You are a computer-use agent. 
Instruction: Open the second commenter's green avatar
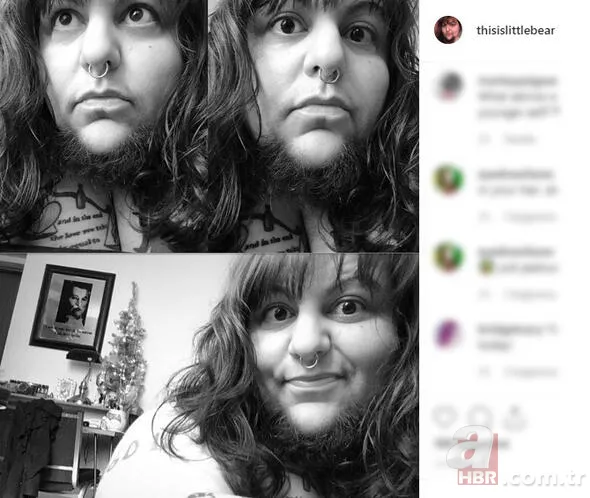tap(449, 179)
